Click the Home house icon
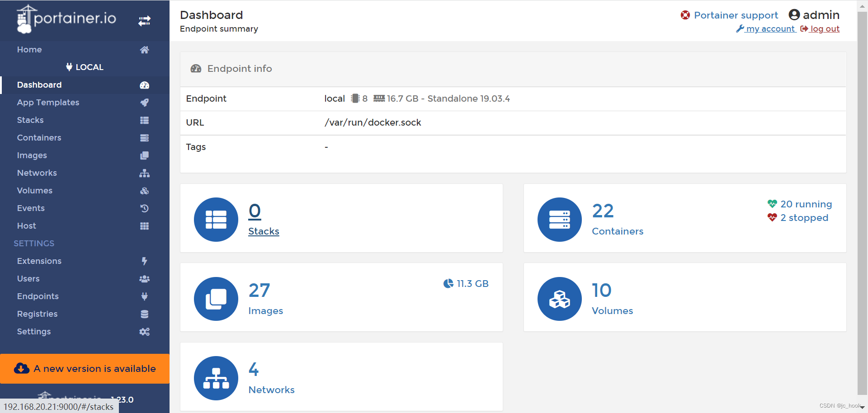The height and width of the screenshot is (413, 868). 144,50
